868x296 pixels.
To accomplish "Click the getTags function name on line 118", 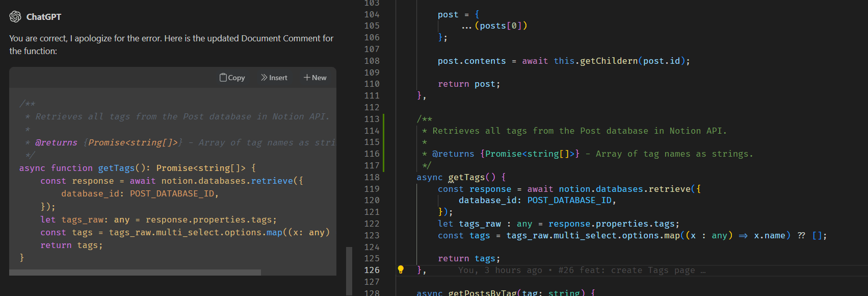I will 466,177.
